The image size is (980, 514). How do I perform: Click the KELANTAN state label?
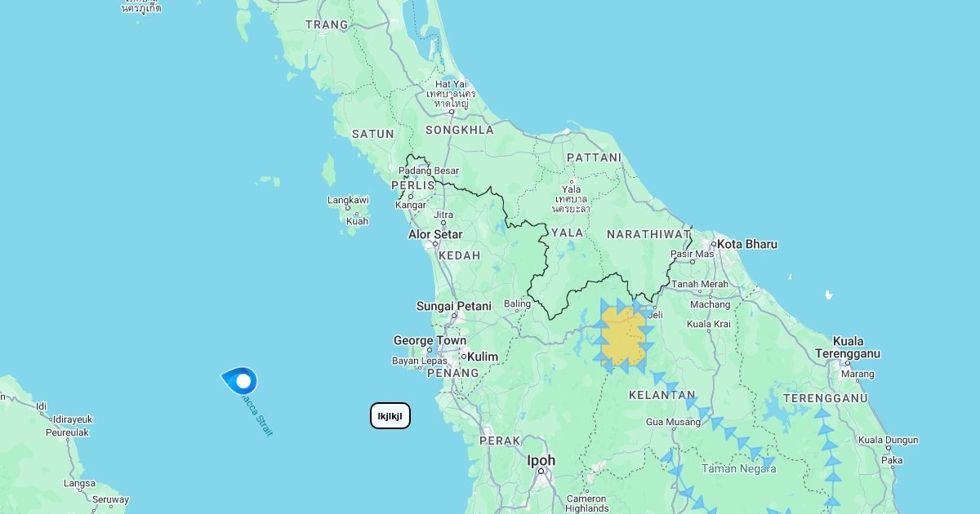point(661,395)
